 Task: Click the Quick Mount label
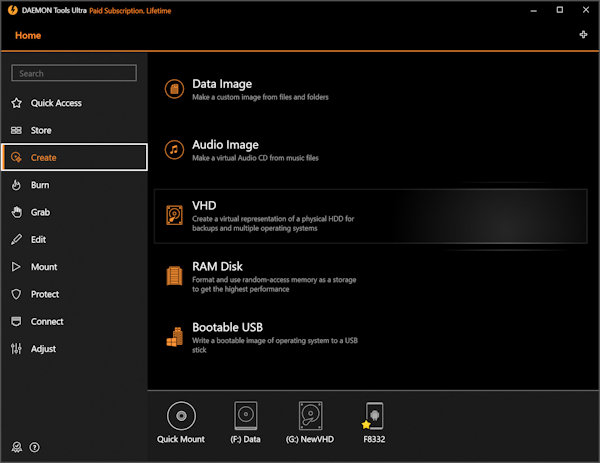pos(181,439)
